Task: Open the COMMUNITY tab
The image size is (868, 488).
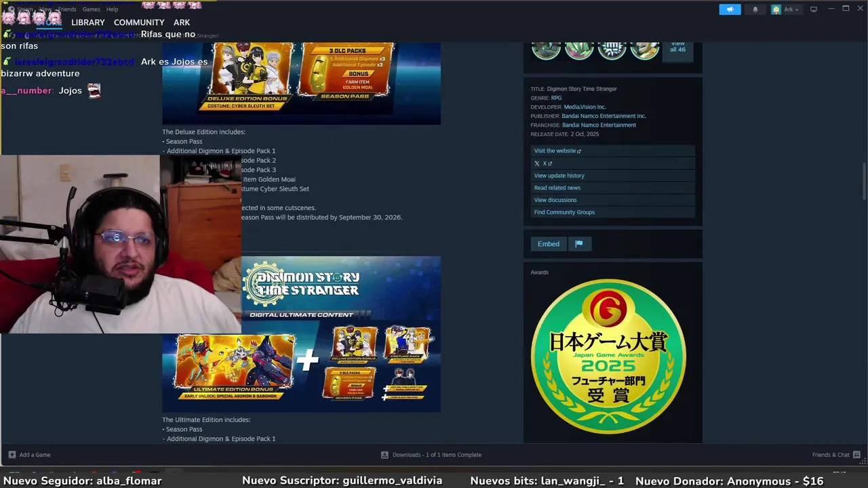Action: pos(139,22)
